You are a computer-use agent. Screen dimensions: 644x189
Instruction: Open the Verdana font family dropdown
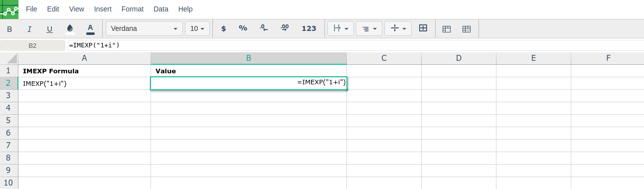[x=144, y=28]
